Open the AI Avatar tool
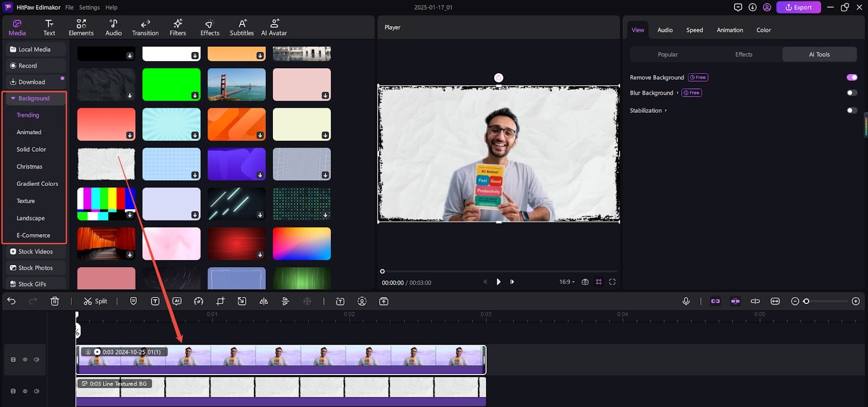 tap(275, 28)
